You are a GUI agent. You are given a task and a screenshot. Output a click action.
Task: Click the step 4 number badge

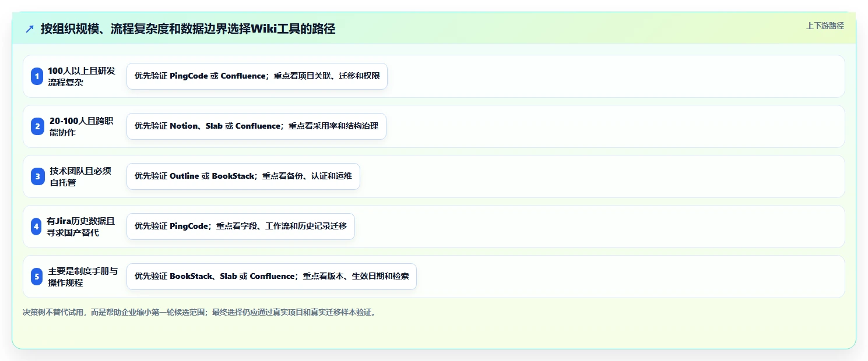pyautogui.click(x=36, y=226)
